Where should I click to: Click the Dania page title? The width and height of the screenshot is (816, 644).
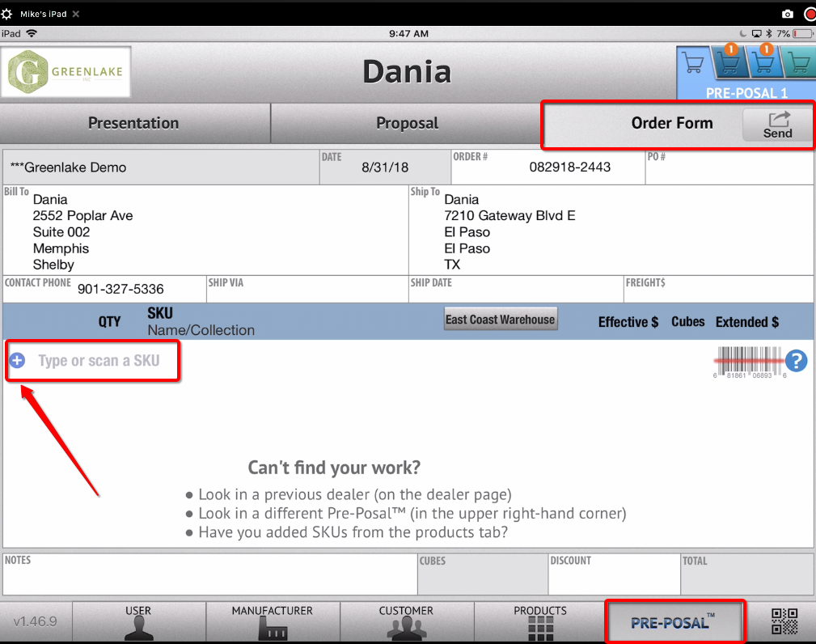407,72
